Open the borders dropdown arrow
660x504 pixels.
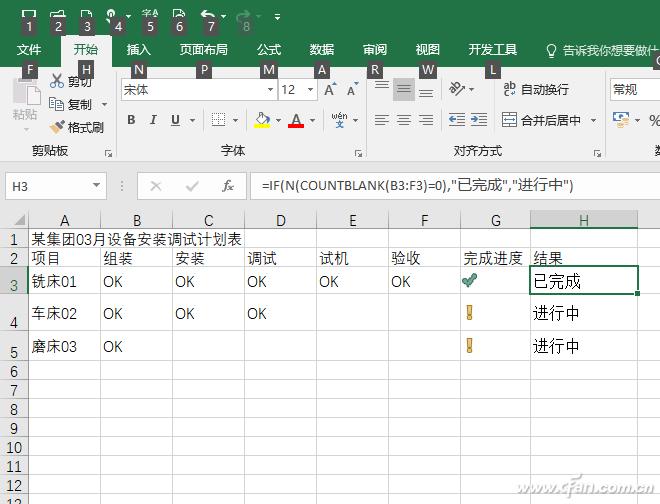[x=235, y=120]
